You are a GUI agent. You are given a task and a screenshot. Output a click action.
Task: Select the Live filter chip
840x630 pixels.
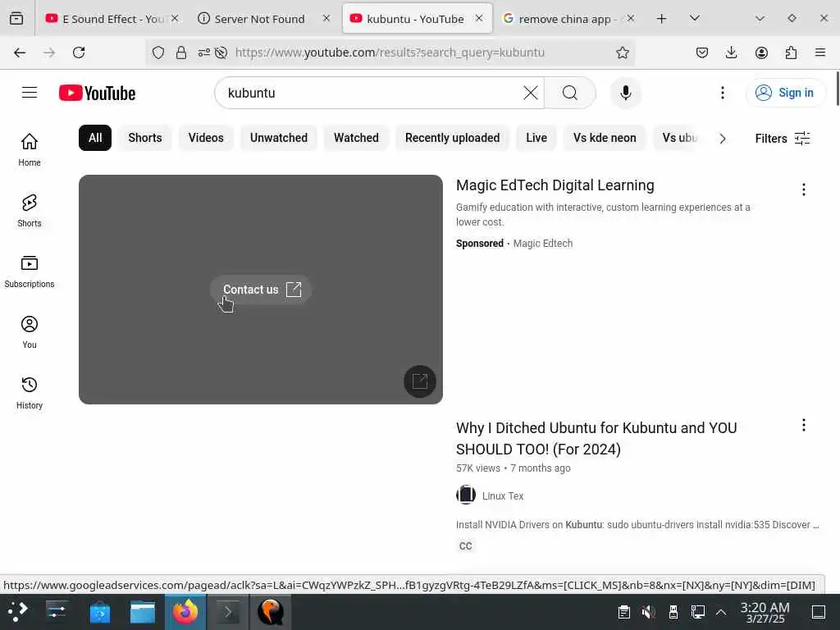pyautogui.click(x=536, y=138)
